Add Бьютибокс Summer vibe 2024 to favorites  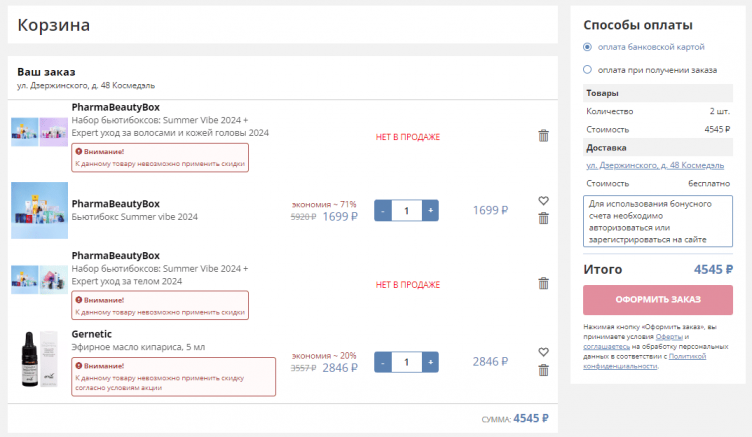(543, 201)
